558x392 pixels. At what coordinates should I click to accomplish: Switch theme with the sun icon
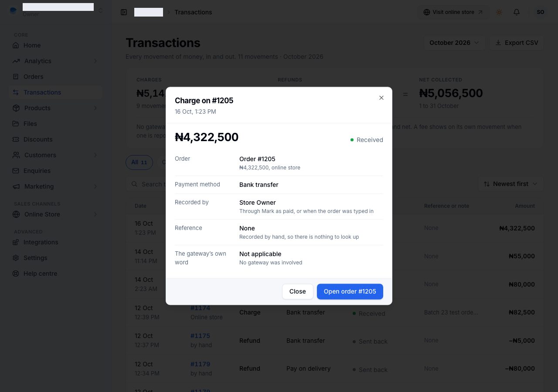(499, 12)
